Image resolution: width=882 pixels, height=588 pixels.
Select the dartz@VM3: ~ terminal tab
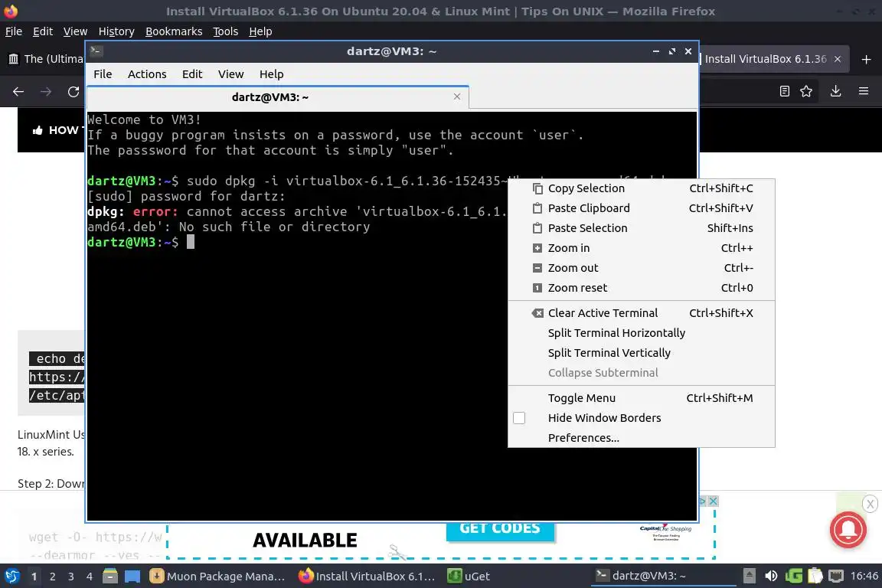coord(278,96)
